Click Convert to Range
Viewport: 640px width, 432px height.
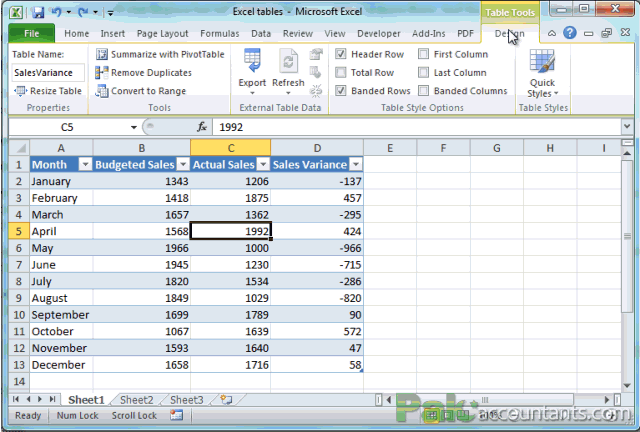(141, 91)
